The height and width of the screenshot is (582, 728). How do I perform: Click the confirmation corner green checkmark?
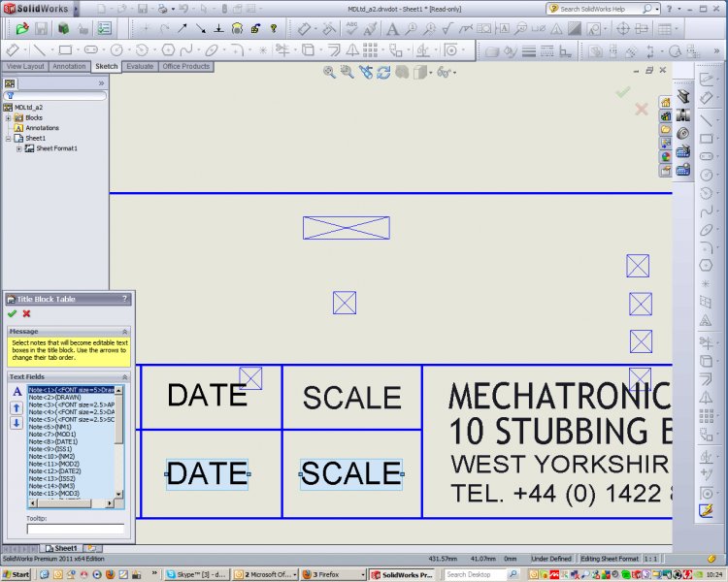click(622, 92)
